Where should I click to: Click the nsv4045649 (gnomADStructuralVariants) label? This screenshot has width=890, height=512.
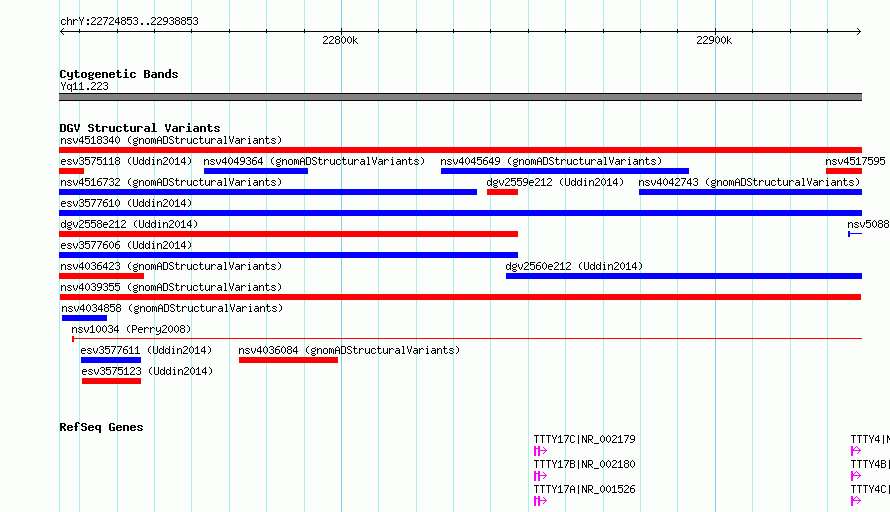[x=551, y=161]
